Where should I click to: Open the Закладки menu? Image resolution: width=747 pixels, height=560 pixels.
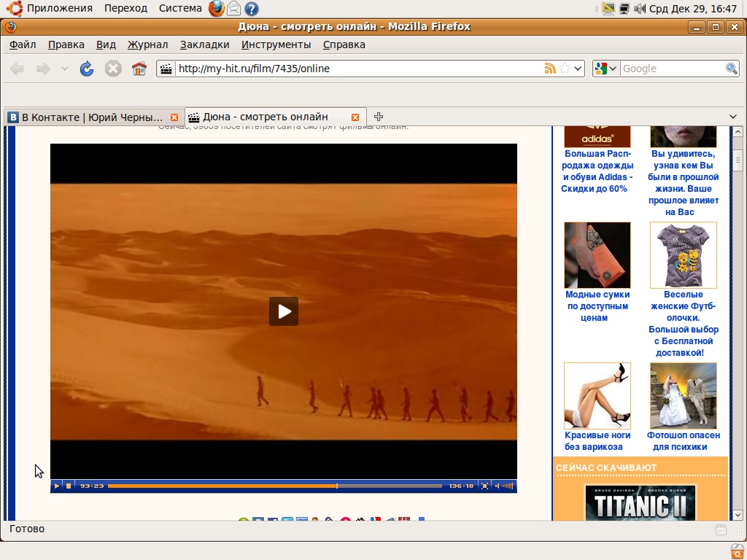(x=204, y=44)
